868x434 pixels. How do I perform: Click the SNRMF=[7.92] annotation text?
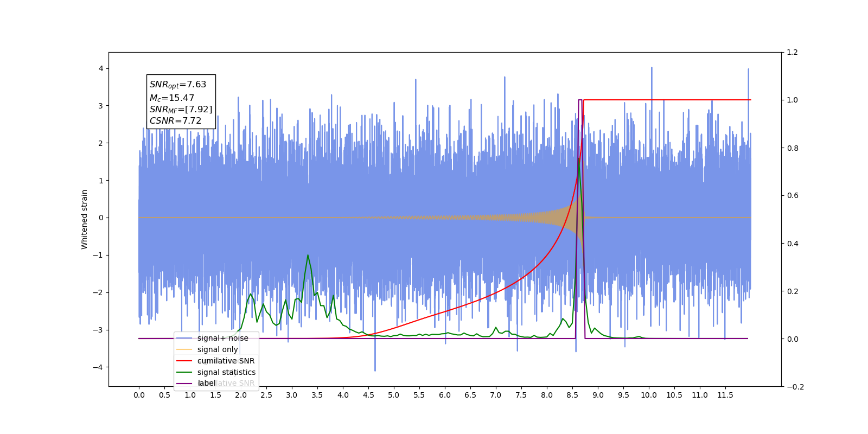point(181,110)
